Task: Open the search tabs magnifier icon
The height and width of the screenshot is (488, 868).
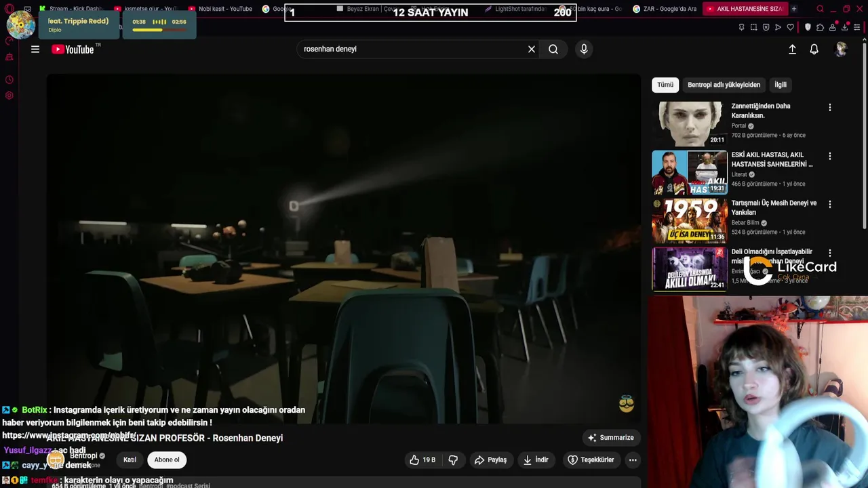Action: 820,9
